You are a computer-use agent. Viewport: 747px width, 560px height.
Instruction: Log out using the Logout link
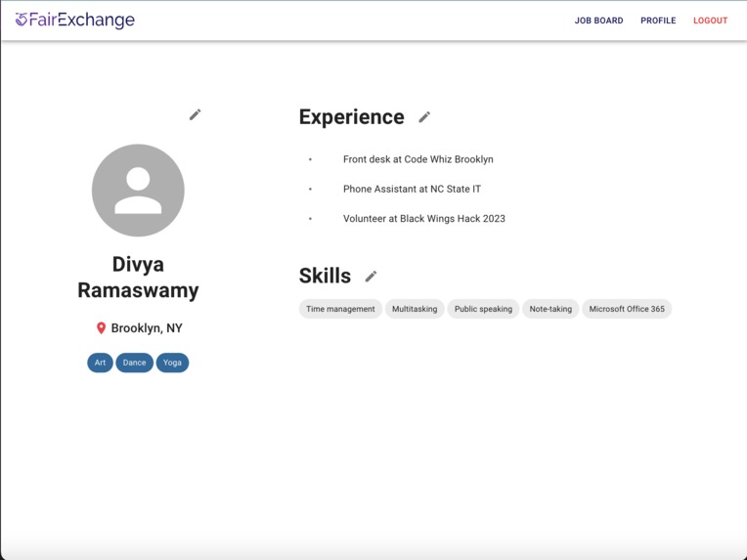(x=710, y=21)
